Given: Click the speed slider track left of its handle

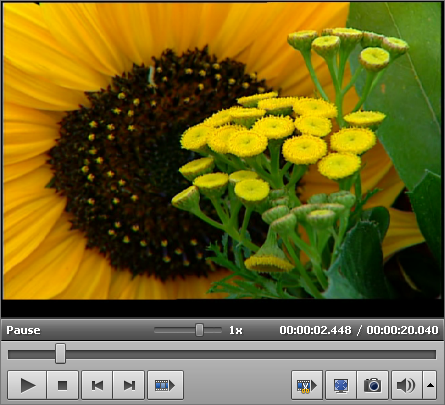Looking at the screenshot, I should pyautogui.click(x=175, y=330).
